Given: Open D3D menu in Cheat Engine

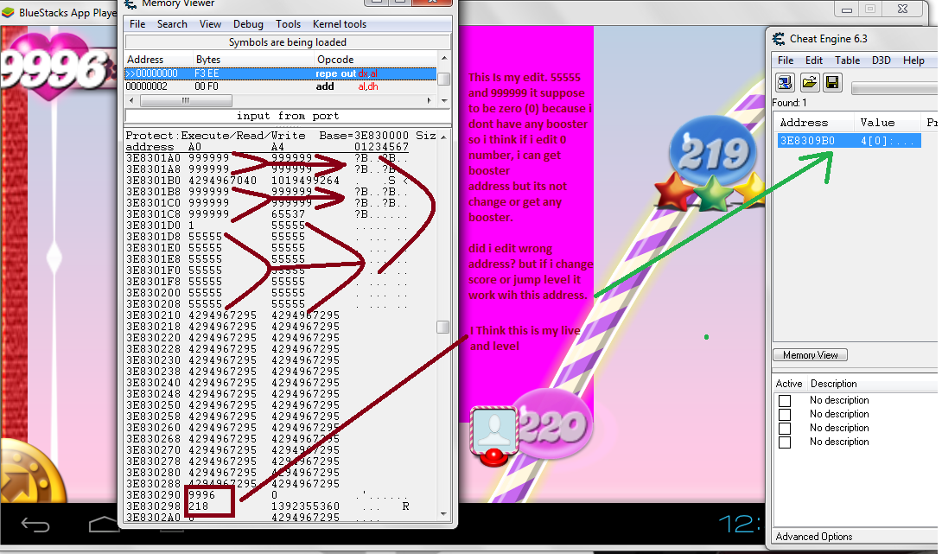Looking at the screenshot, I should click(x=882, y=60).
